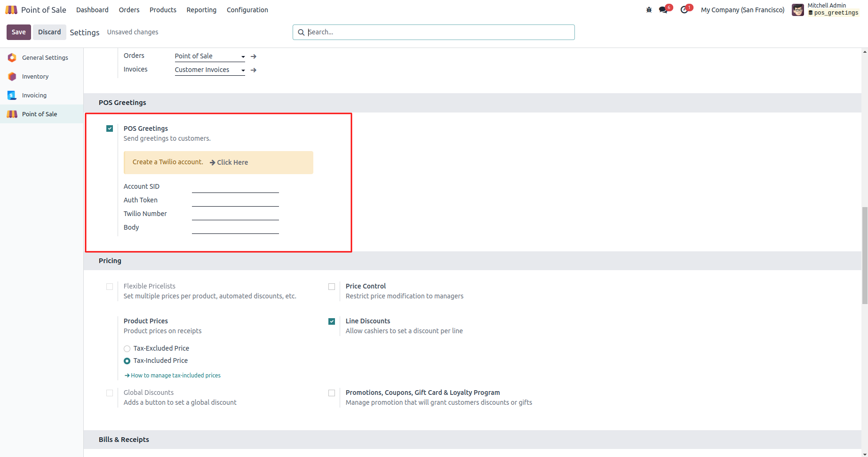Open the Orders journal dropdown
Viewport: 868px width, 457px height.
click(210, 56)
